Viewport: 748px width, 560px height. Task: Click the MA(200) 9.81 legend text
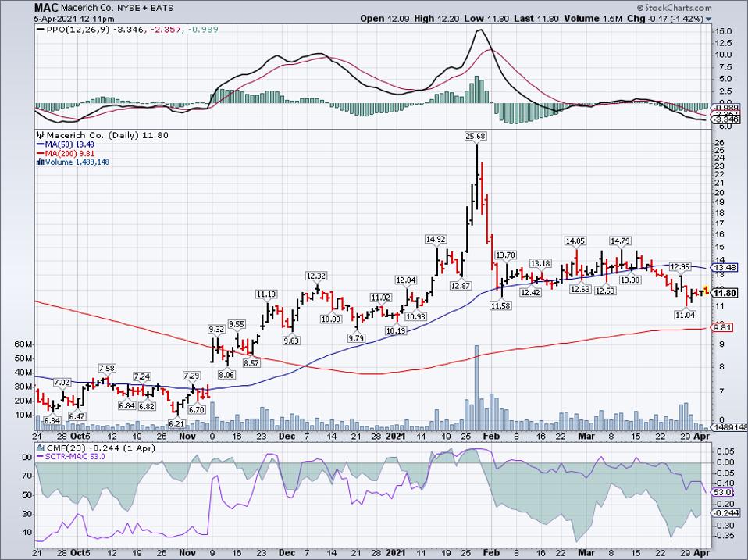[x=69, y=153]
